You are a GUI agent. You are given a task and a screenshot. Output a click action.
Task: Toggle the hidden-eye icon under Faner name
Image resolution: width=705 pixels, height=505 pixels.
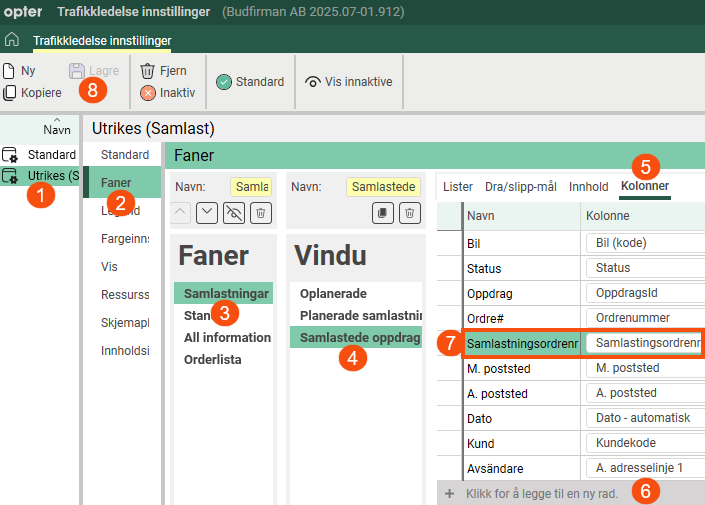coord(234,212)
